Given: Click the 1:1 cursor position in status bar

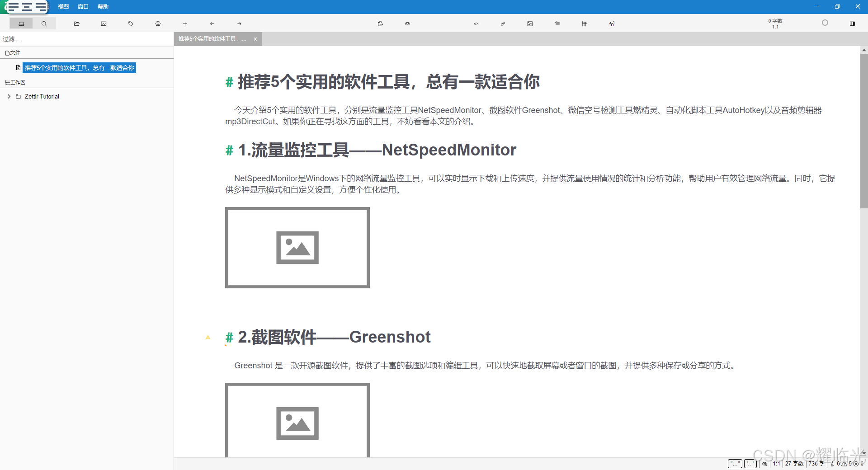Looking at the screenshot, I should pyautogui.click(x=777, y=464).
